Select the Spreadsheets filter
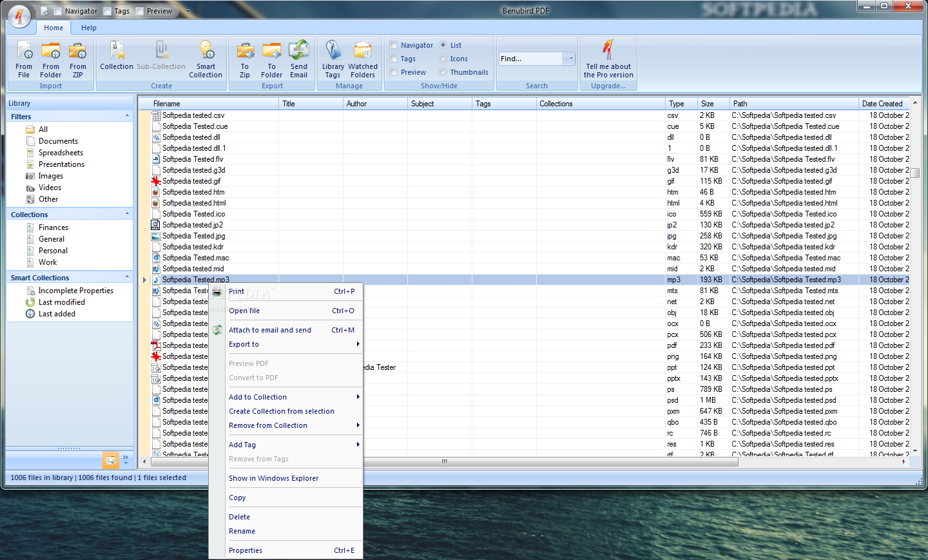928x560 pixels. [x=61, y=153]
